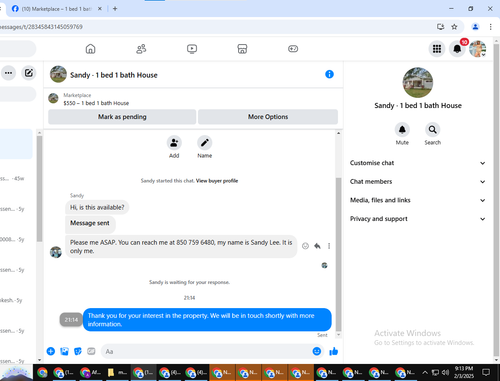Select the chat dated 45w in list
The image size is (500, 381).
[x=13, y=179]
